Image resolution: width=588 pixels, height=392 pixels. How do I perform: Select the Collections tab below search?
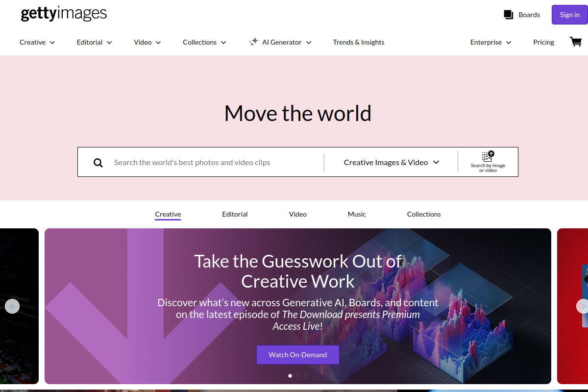424,214
